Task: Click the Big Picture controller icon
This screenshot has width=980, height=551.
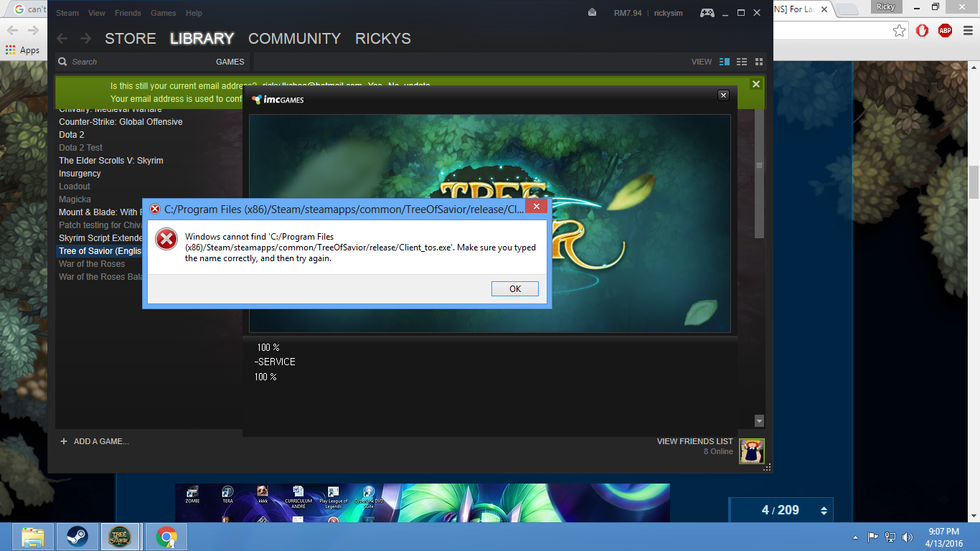Action: tap(707, 13)
